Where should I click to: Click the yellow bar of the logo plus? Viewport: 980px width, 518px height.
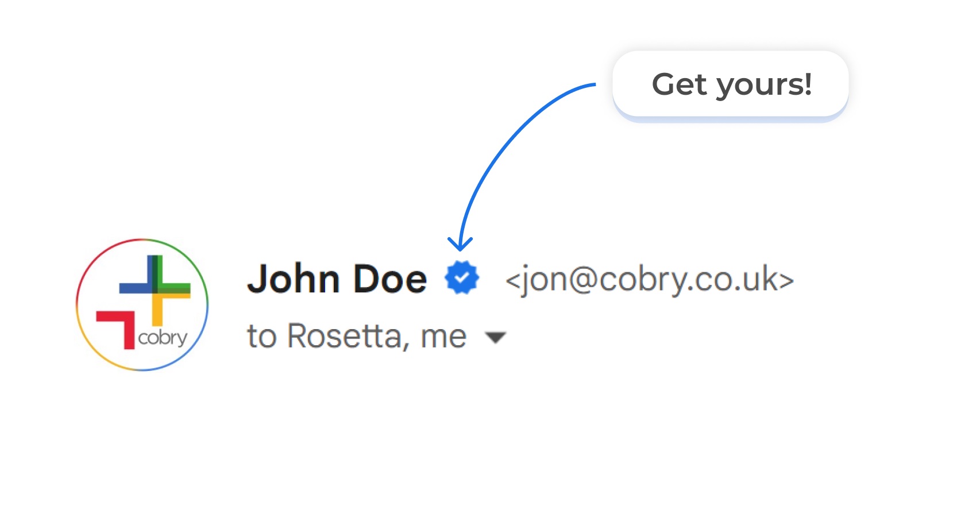click(x=163, y=310)
